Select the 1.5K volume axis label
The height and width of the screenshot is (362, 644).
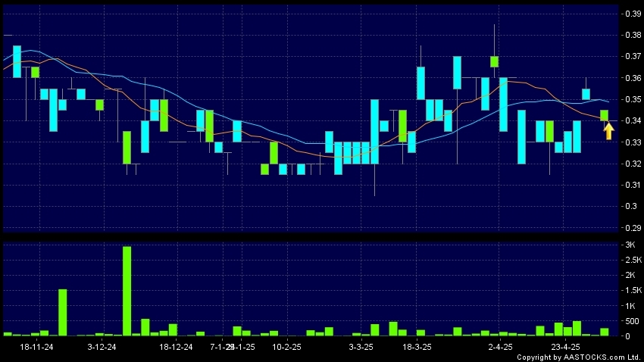[633, 290]
